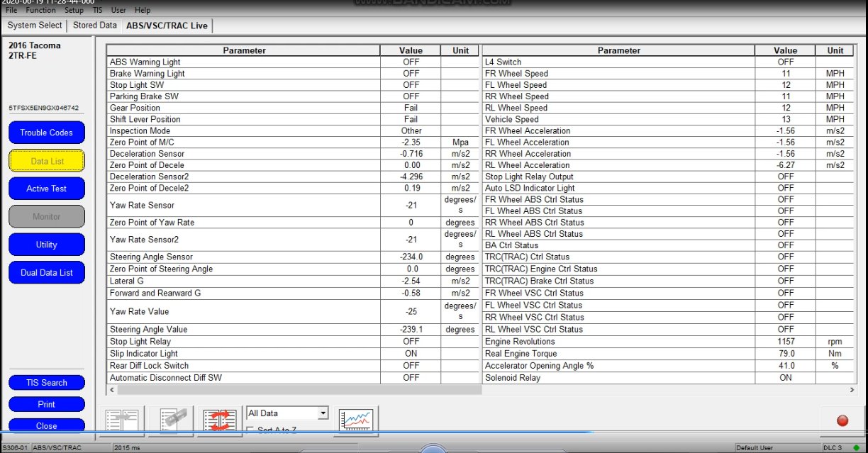868x453 pixels.
Task: Open the All Data dropdown
Action: pos(287,413)
